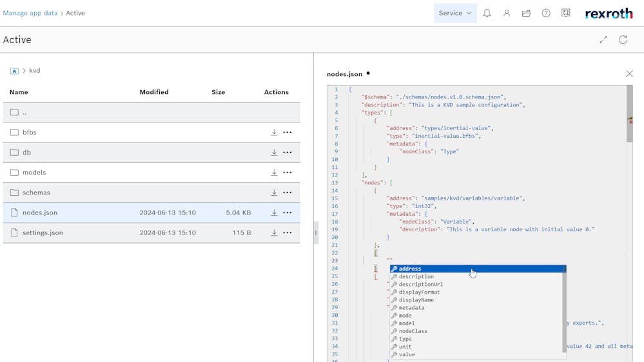Open more actions for schemas folder
The height and width of the screenshot is (362, 644).
pyautogui.click(x=288, y=193)
